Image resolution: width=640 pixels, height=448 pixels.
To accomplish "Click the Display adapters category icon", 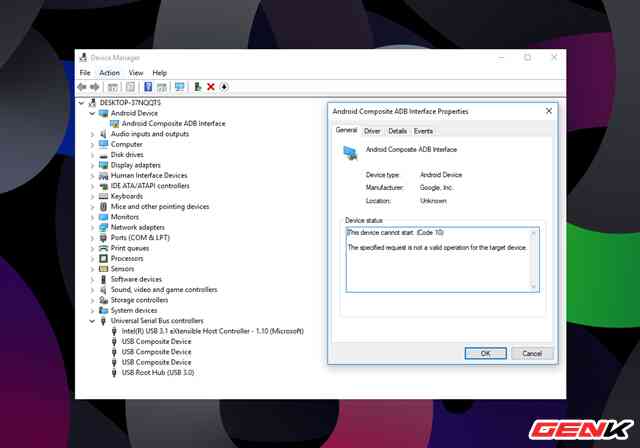I will click(104, 165).
